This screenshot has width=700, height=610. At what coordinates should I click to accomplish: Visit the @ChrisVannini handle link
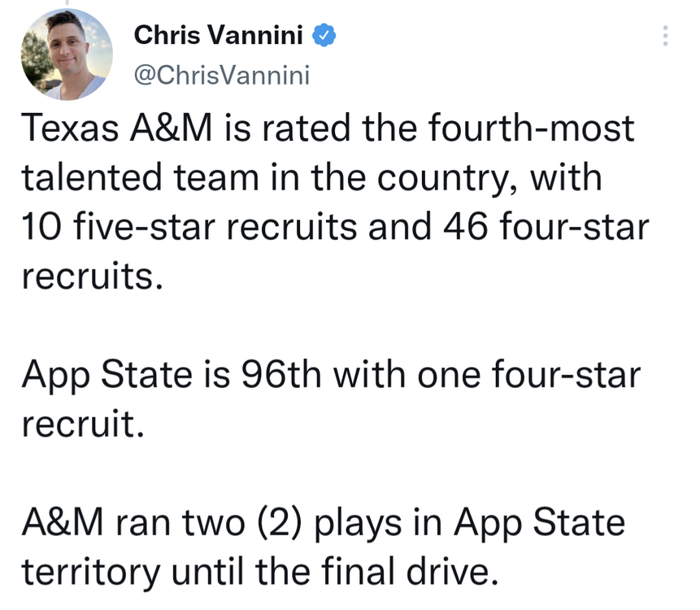pos(222,75)
